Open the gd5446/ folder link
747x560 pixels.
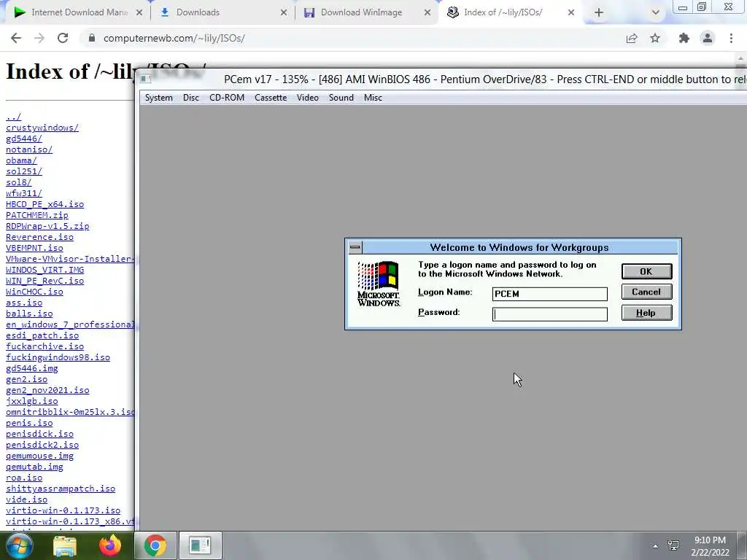(x=24, y=139)
